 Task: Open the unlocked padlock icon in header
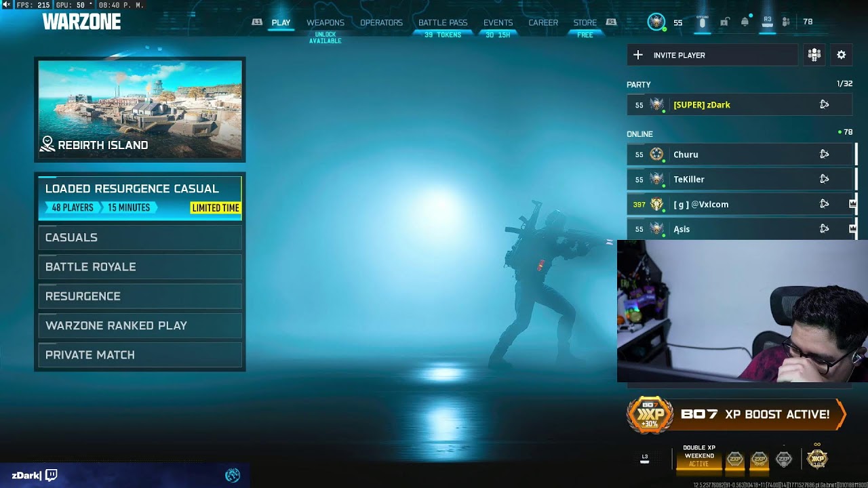pyautogui.click(x=724, y=22)
